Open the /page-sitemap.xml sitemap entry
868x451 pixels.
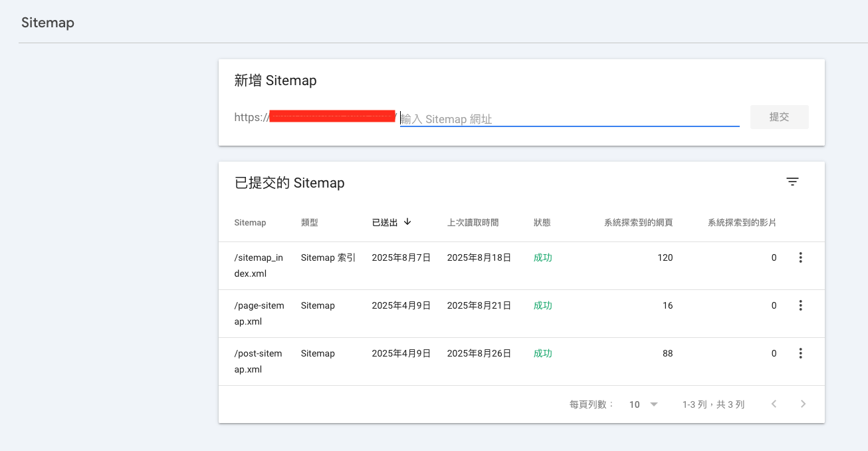pos(259,313)
